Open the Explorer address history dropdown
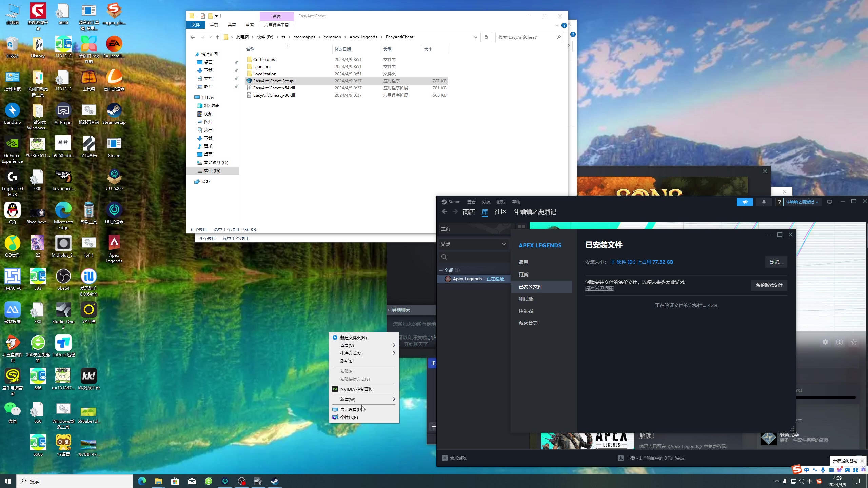Viewport: 868px width, 488px height. (x=475, y=37)
